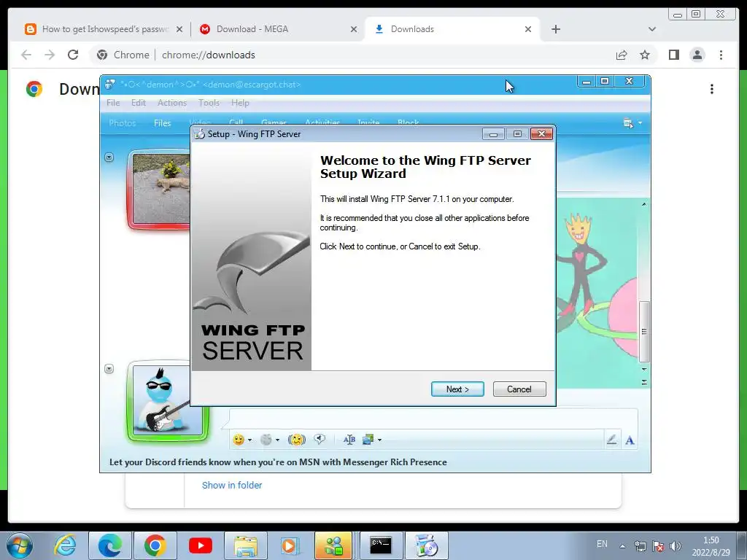747x560 pixels.
Task: Open Windows Media Player from taskbar
Action: tap(289, 545)
